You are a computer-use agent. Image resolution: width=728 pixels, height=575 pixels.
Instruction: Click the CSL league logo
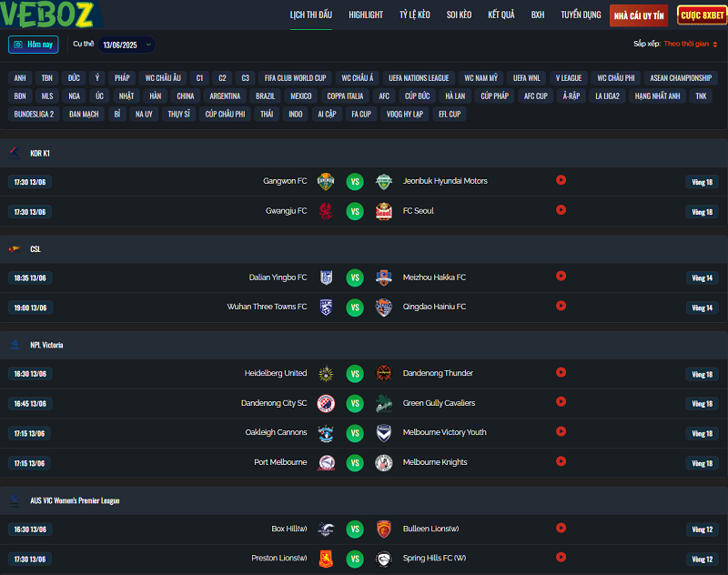(15, 248)
